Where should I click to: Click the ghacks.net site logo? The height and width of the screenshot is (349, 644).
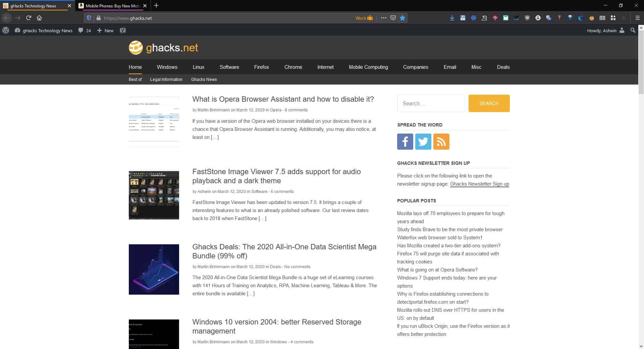point(163,48)
